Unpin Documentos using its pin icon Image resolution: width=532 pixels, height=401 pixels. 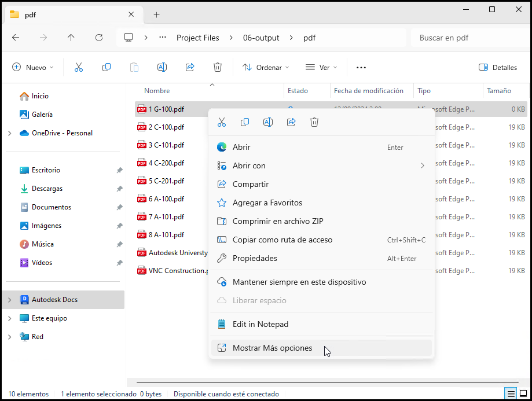pos(119,207)
